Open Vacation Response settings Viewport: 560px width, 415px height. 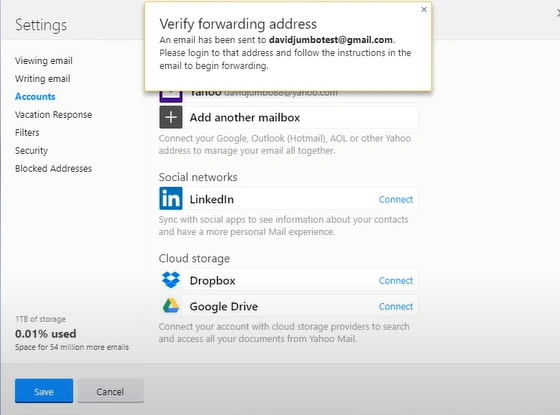pyautogui.click(x=53, y=115)
